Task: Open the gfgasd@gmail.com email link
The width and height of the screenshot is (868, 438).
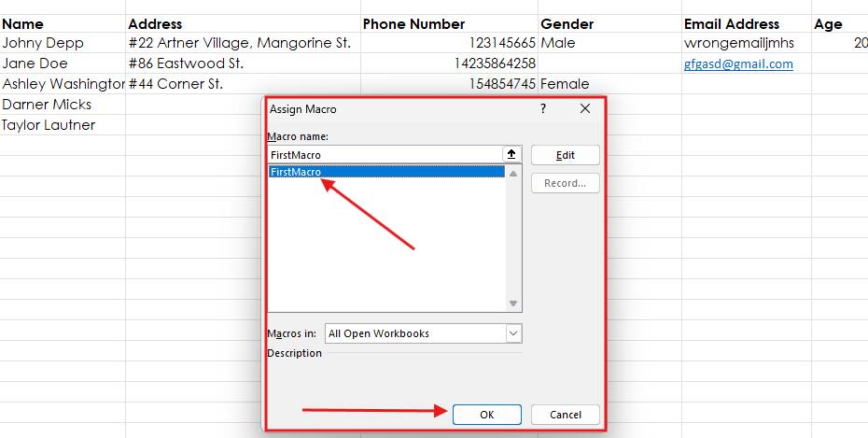Action: click(x=738, y=64)
